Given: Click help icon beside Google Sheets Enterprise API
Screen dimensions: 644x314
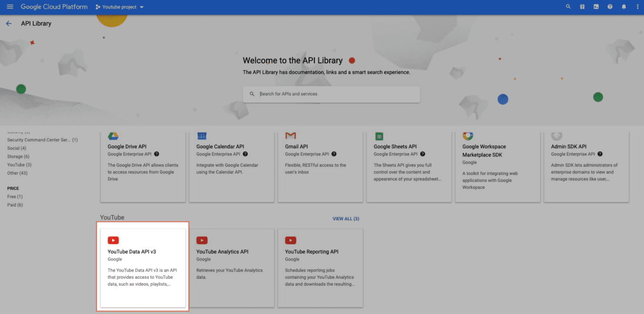Looking at the screenshot, I should click(x=423, y=154).
